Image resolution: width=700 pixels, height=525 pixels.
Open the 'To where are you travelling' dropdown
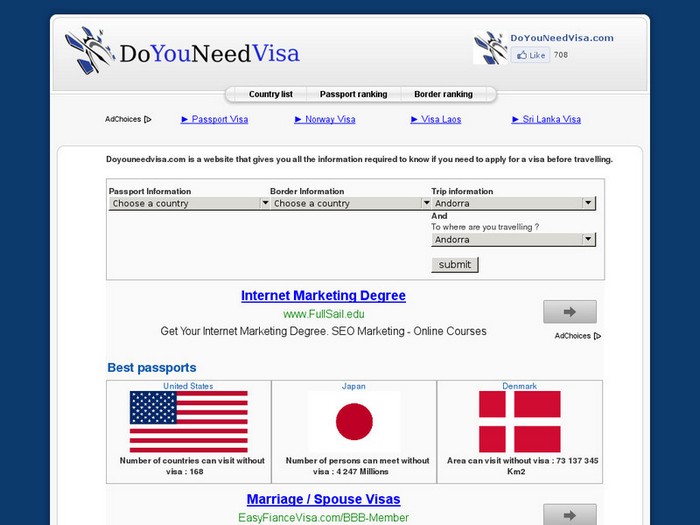(x=513, y=240)
